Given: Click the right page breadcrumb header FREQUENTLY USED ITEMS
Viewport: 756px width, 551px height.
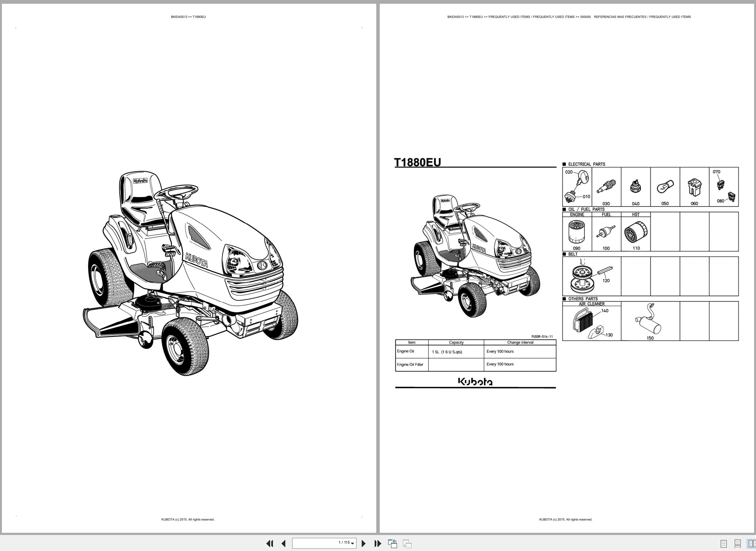Looking at the screenshot, I should 569,17.
